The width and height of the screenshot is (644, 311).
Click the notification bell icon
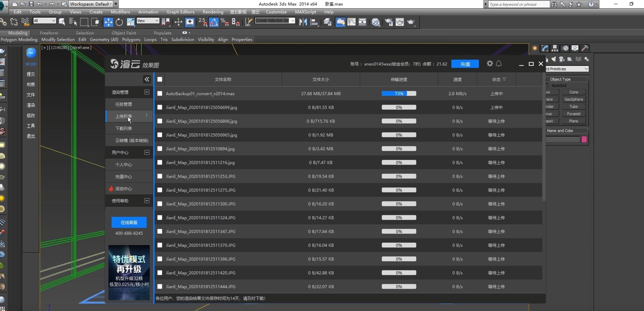point(499,64)
